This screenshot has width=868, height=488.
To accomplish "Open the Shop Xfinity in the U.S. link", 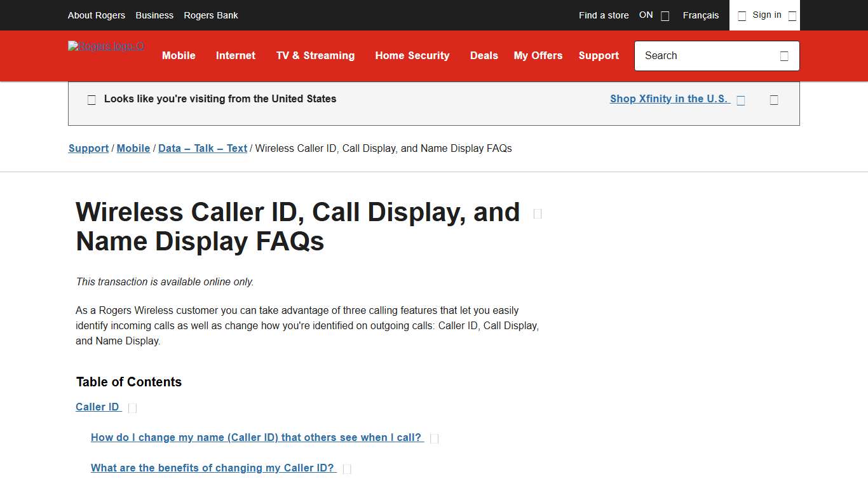I will pos(668,98).
